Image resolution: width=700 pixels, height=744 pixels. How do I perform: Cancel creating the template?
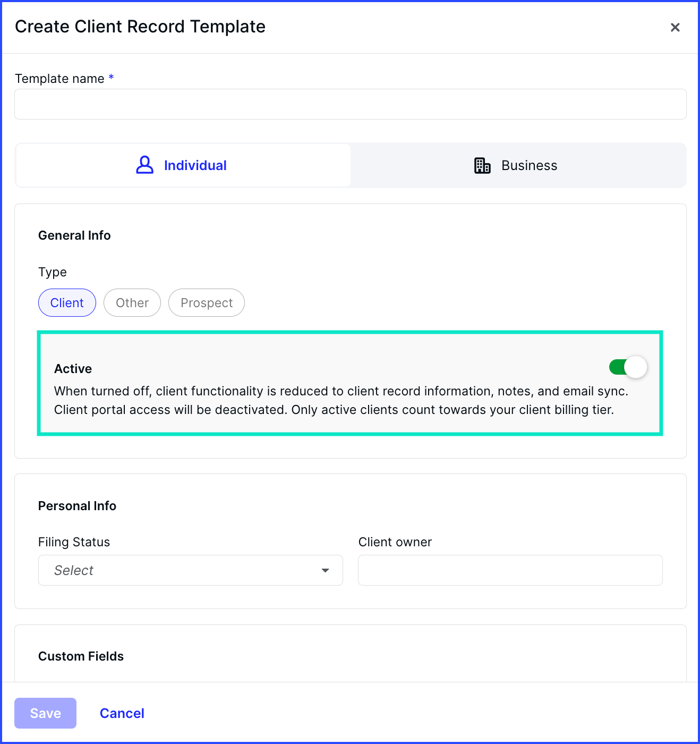122,713
